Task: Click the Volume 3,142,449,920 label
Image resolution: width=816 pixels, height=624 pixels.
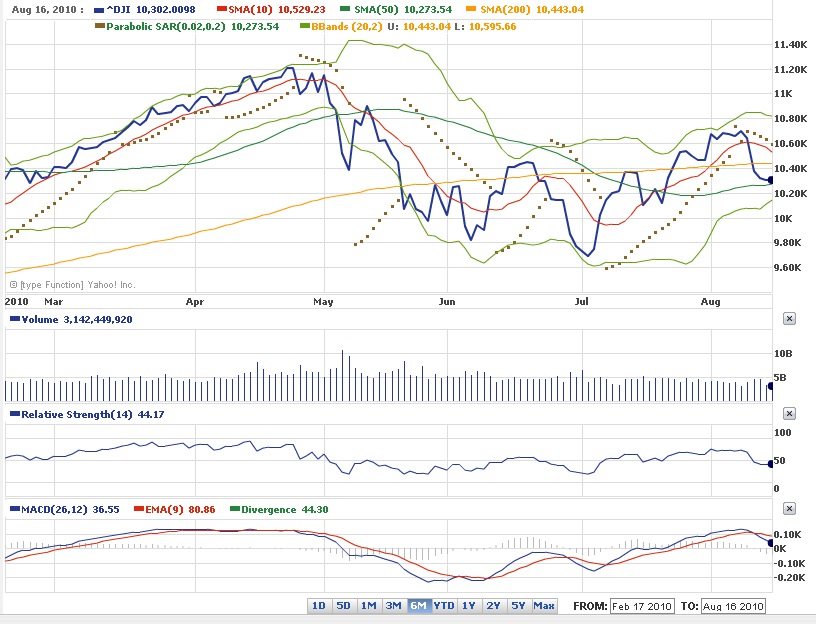Action: coord(76,319)
